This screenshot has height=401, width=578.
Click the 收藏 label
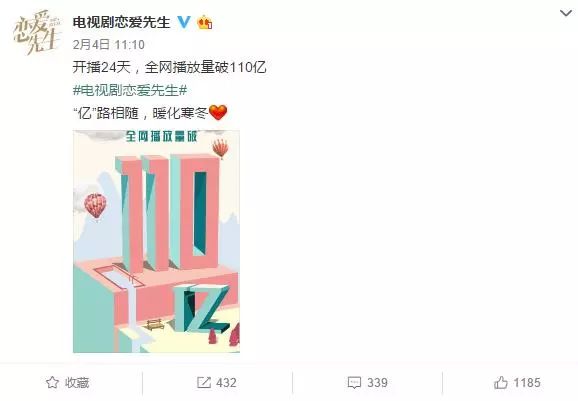[x=77, y=383]
